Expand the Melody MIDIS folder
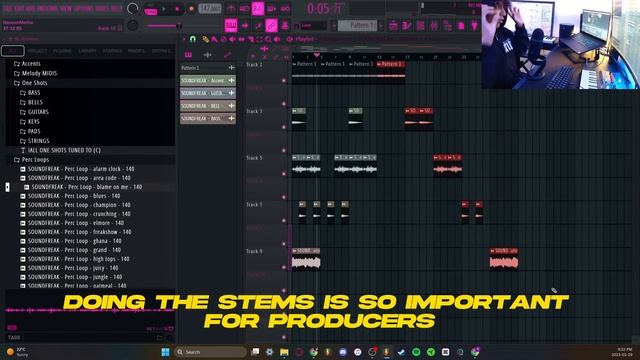This screenshot has width=640, height=360. point(35,73)
